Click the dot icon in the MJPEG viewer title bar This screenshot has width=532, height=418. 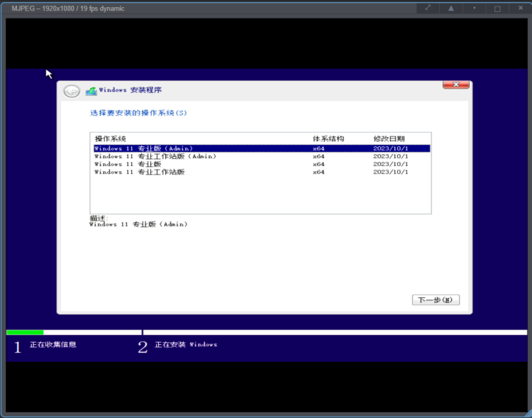tap(475, 8)
